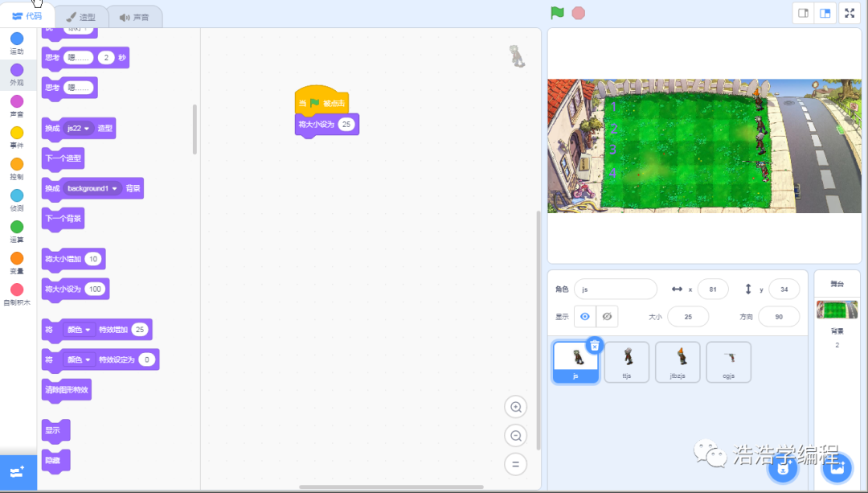Viewport: 868px width, 493px height.
Task: Select the 控制 (Control) block category
Action: point(17,169)
